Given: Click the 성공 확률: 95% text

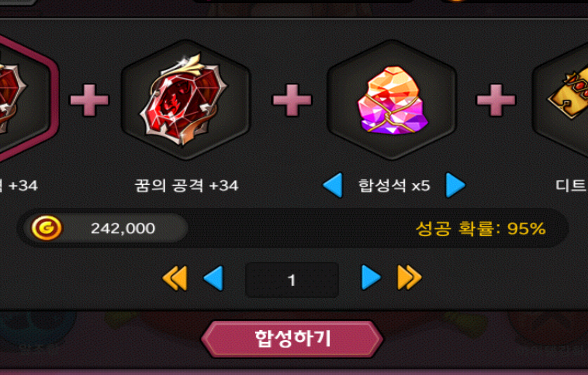Looking at the screenshot, I should pyautogui.click(x=480, y=229).
